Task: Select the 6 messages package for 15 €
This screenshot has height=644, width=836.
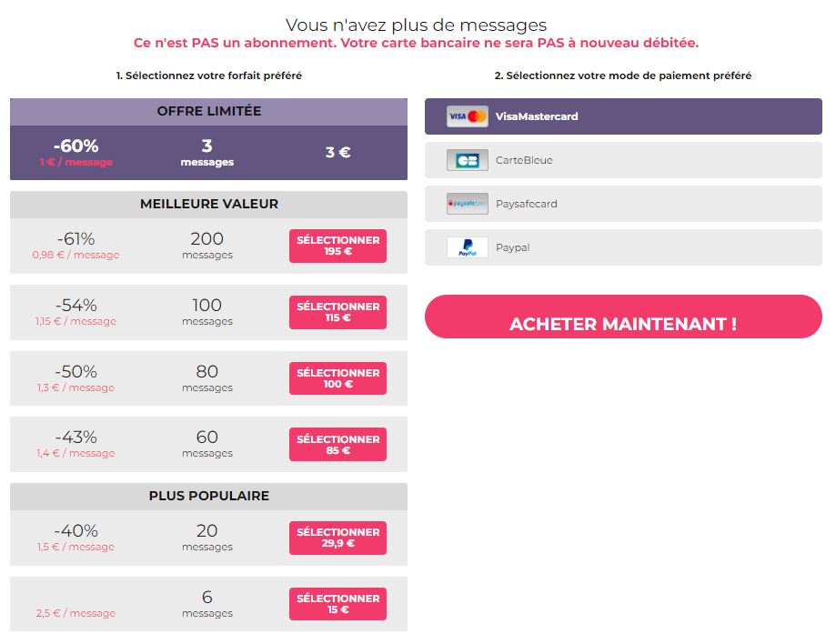Action: (338, 604)
